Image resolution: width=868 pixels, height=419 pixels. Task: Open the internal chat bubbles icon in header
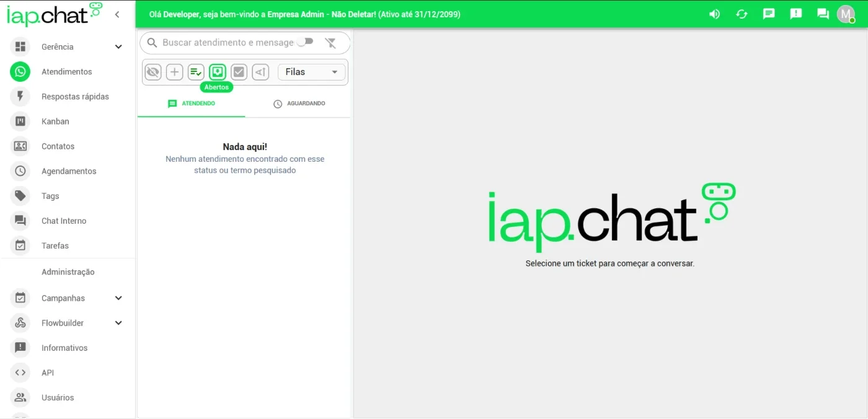click(823, 14)
